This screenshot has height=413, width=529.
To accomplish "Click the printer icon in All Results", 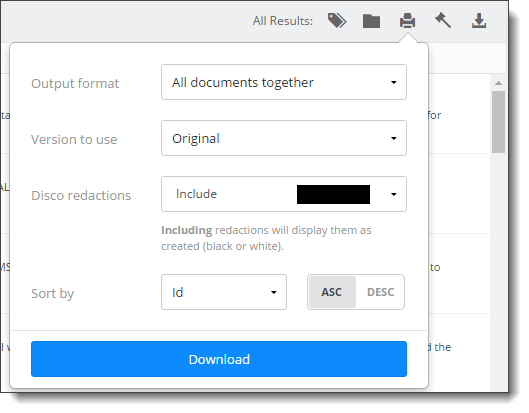I will tap(408, 21).
